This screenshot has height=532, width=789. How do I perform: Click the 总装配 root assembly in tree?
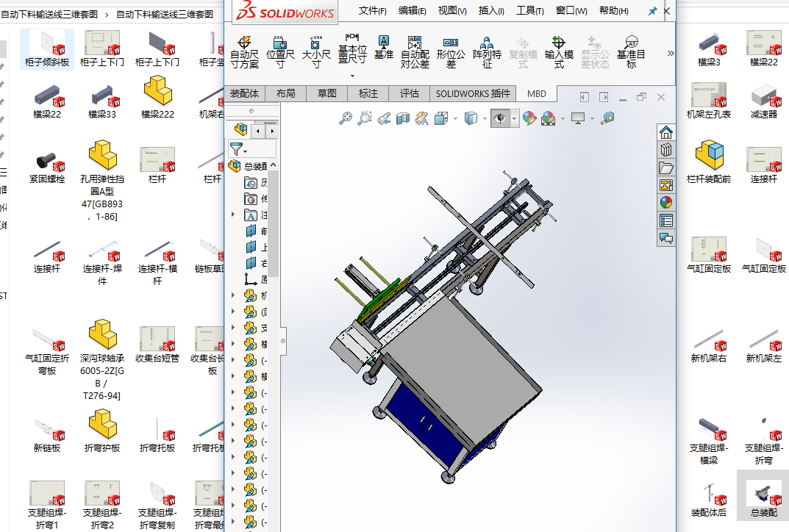[255, 167]
